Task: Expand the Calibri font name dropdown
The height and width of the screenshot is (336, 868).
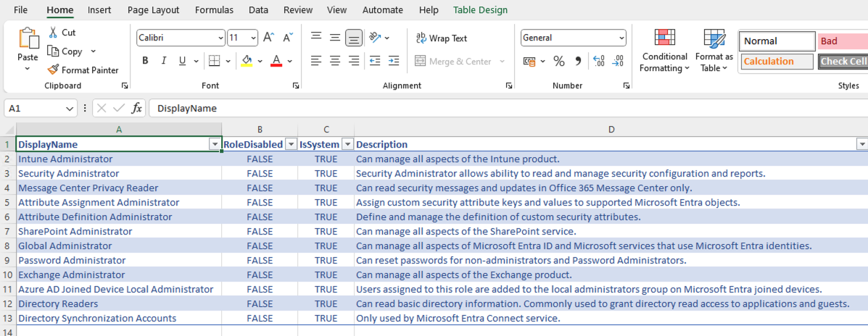Action: pos(220,38)
